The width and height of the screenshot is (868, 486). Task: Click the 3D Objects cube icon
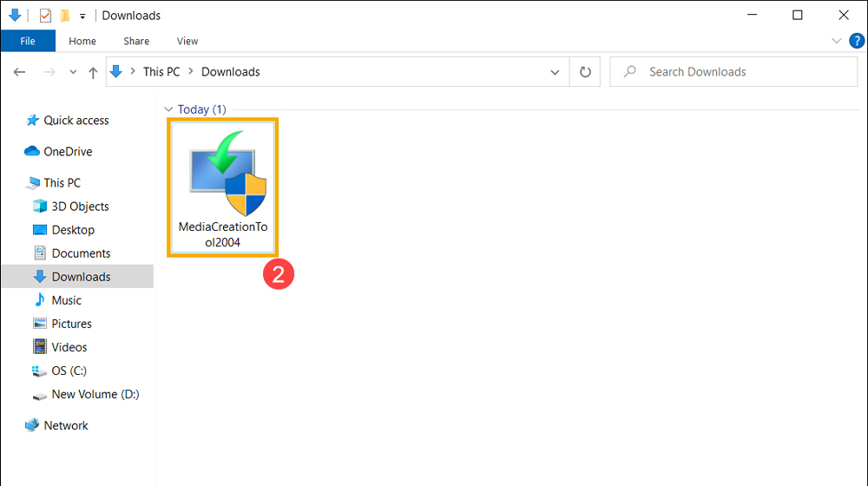click(x=40, y=206)
